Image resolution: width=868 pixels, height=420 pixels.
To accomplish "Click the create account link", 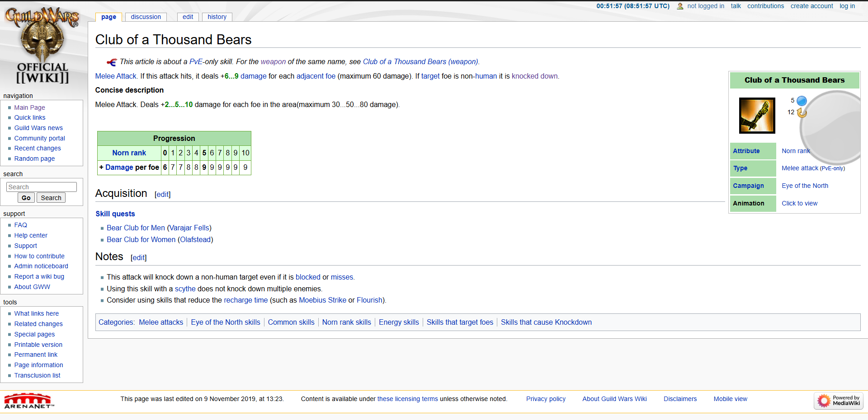I will pos(811,6).
